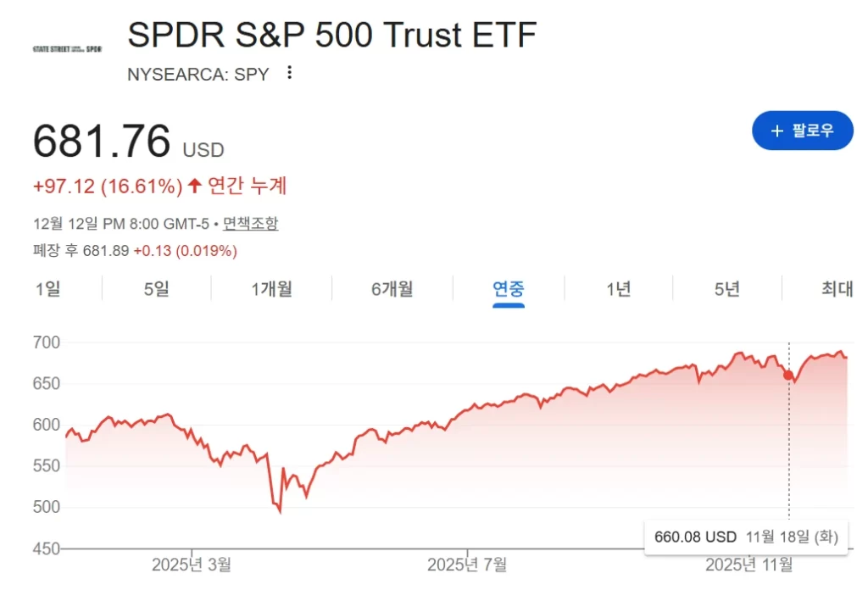Show the 최대 maximum range
Screen dimensions: 868x590
[837, 289]
